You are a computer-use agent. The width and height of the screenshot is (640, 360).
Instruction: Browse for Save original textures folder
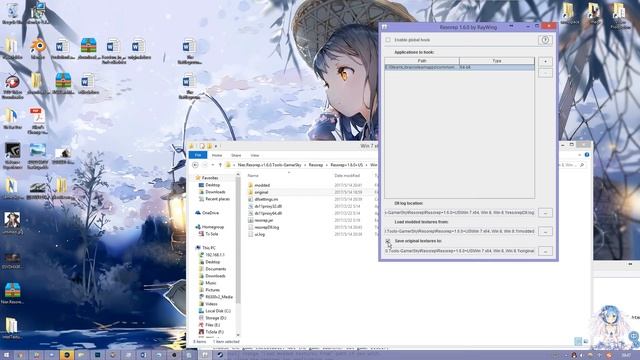545,251
